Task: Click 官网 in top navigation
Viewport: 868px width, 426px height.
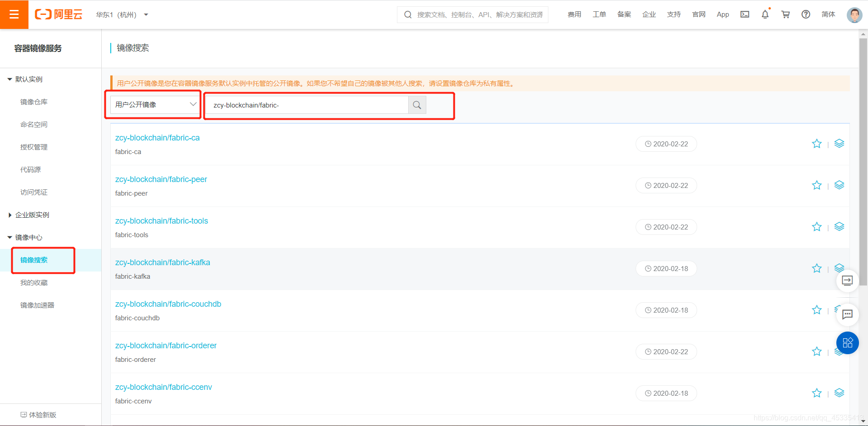Action: [x=699, y=14]
